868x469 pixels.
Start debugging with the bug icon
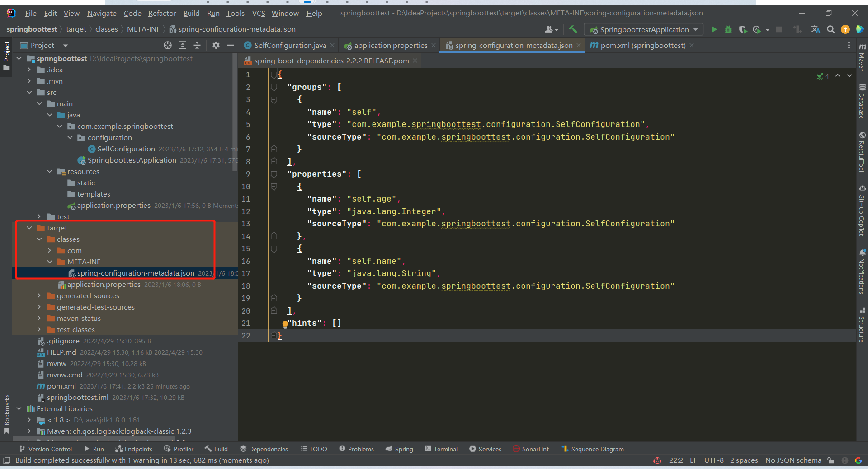pos(728,29)
